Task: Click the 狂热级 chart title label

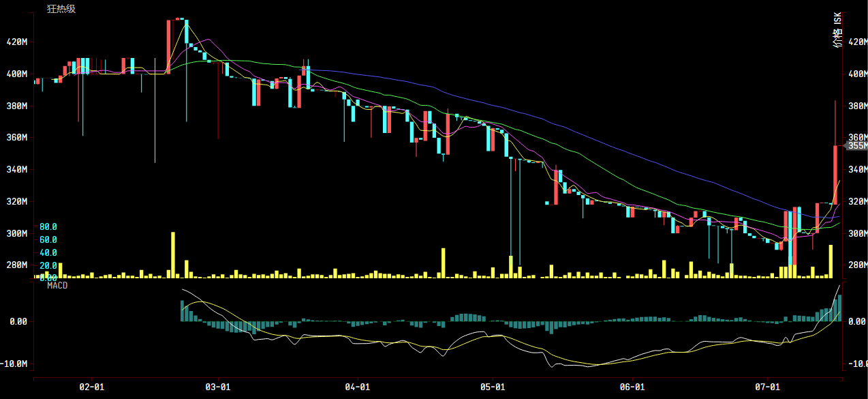Action: (x=61, y=9)
